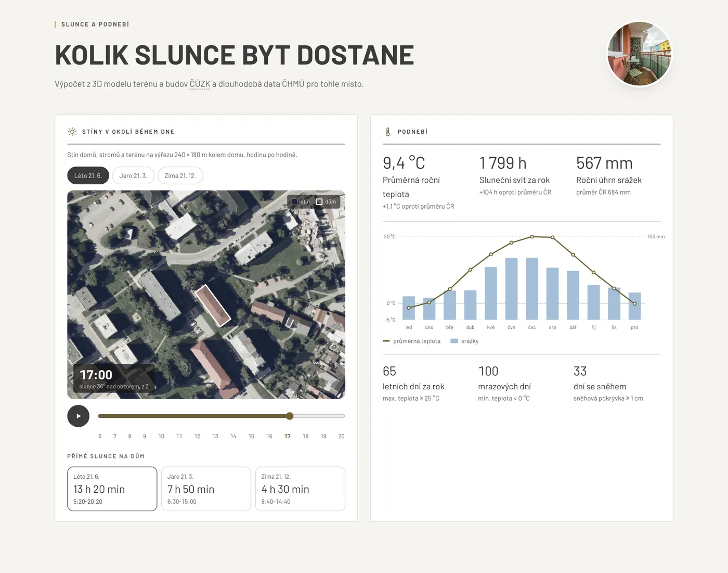Screen dimensions: 728x573
Task: Play the shadow animation
Action: tap(79, 416)
